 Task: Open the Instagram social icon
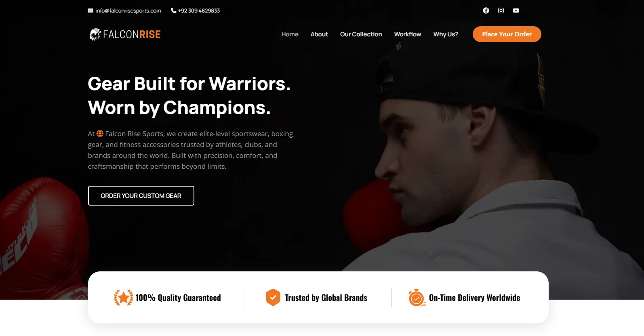501,10
